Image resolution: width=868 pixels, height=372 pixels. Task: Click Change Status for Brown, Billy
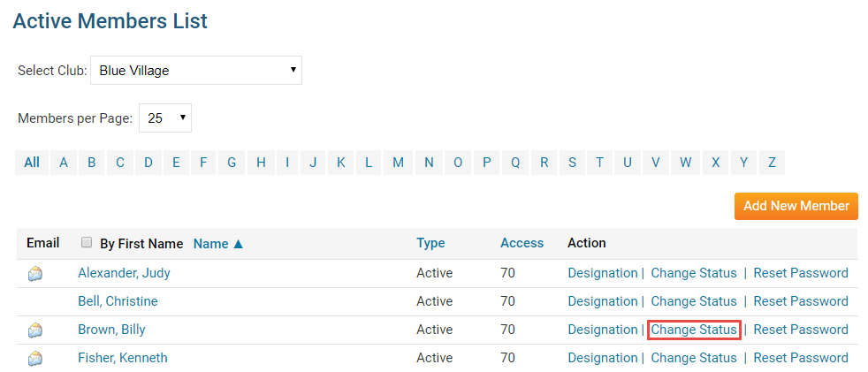tap(694, 330)
